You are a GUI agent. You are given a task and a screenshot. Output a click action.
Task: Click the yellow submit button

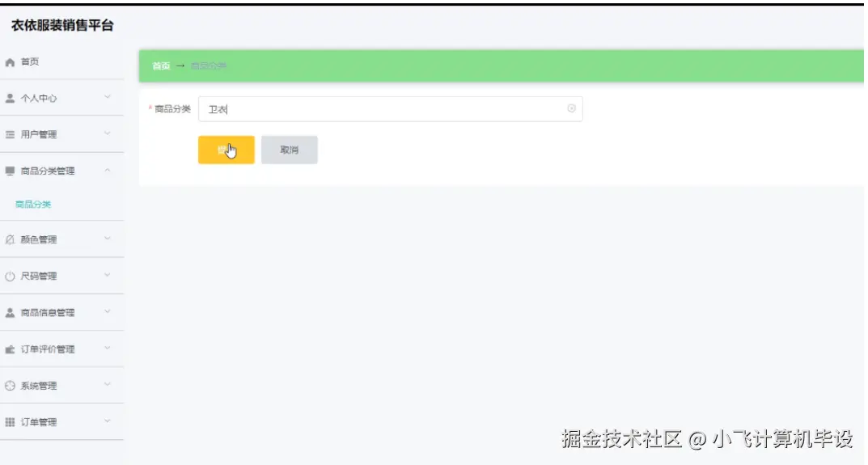tap(227, 150)
